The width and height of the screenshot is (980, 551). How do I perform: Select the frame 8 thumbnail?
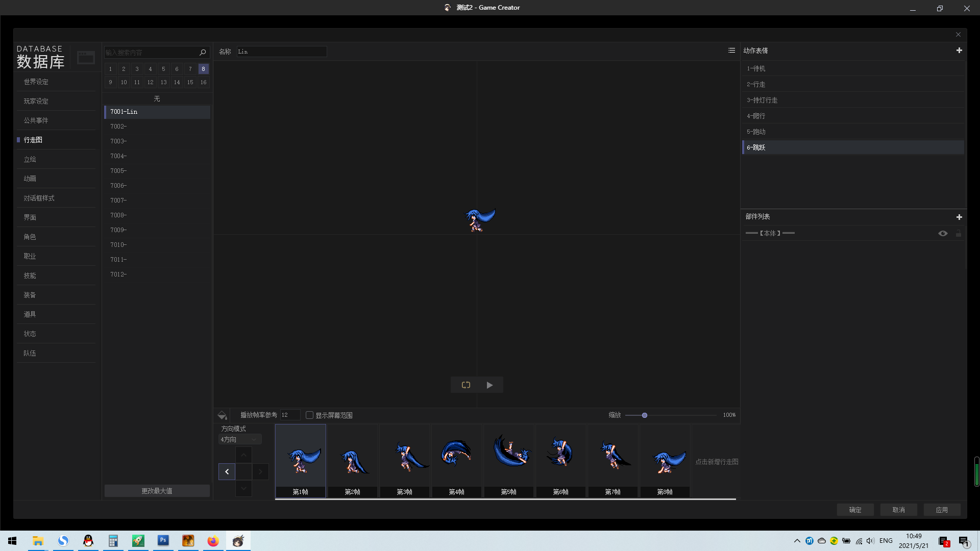coord(665,461)
